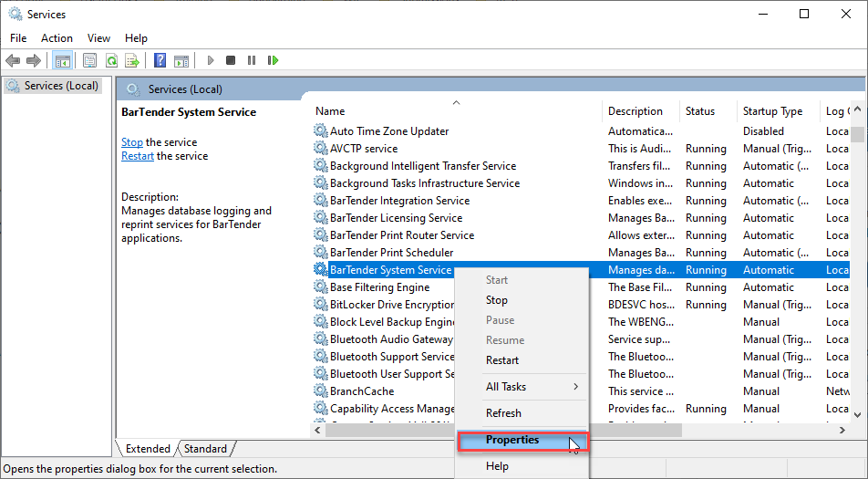Image resolution: width=868 pixels, height=479 pixels.
Task: Click gear icon of BranchCache service
Action: [x=321, y=390]
